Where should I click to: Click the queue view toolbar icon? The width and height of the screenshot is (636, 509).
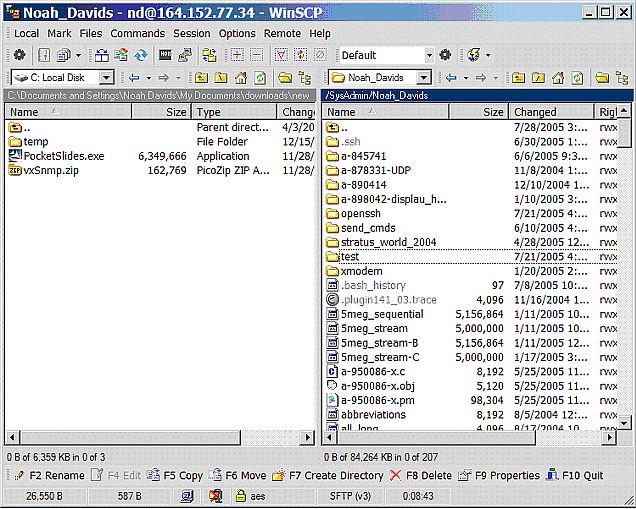64,55
